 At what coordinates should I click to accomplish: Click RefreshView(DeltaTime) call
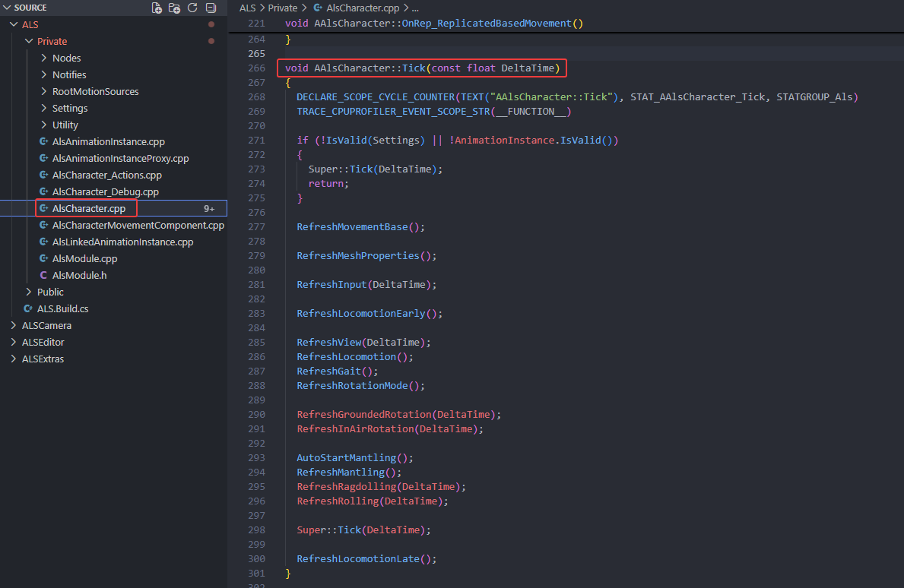(x=363, y=342)
